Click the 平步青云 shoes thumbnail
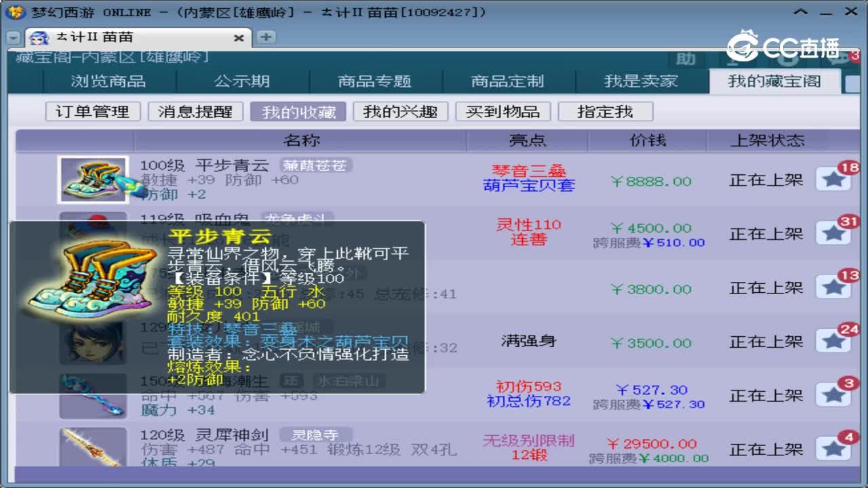This screenshot has height=488, width=868. tap(93, 179)
